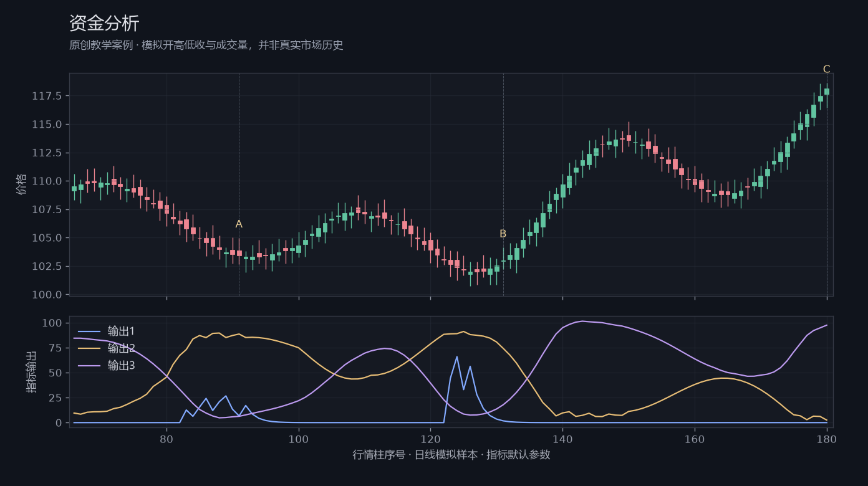
Task: Click the indicator axis tick 50
Action: tap(56, 373)
